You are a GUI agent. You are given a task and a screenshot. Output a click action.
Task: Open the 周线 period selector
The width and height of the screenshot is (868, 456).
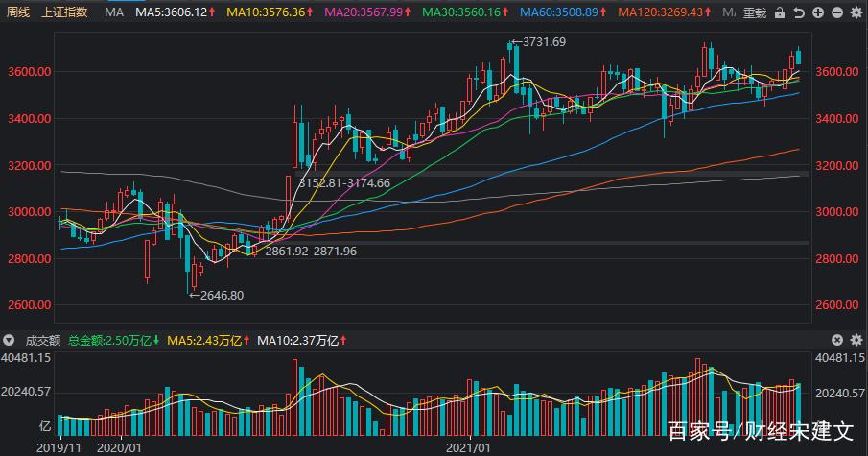point(18,12)
